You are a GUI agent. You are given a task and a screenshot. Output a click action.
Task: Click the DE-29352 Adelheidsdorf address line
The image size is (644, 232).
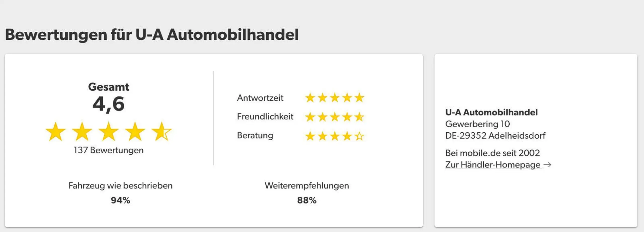(495, 136)
